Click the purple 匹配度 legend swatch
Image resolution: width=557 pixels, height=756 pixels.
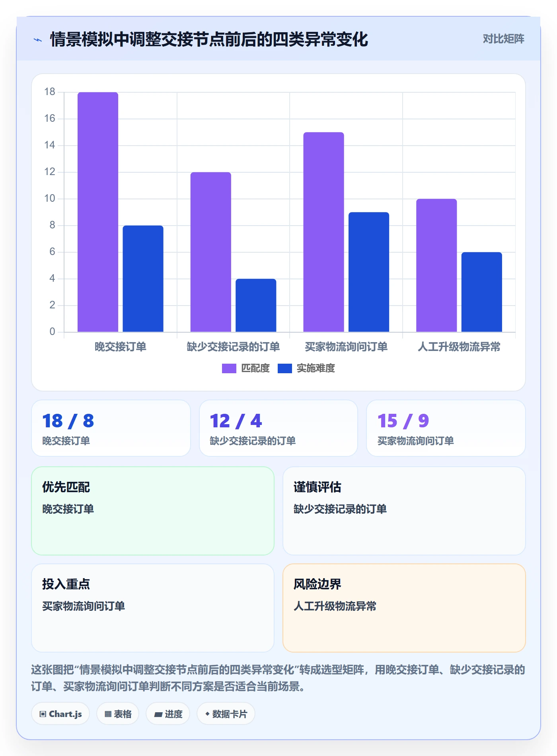(229, 368)
